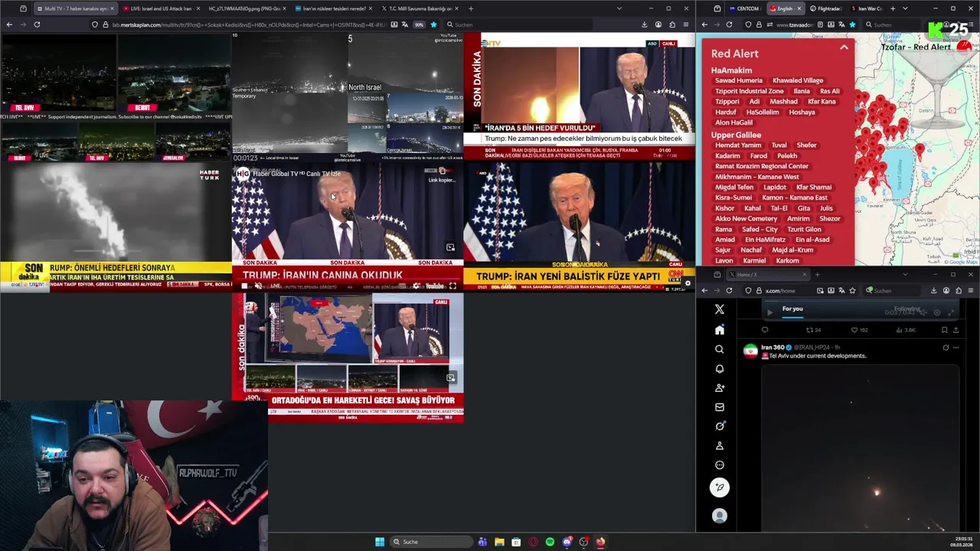The image size is (980, 551).
Task: Toggle fullscreen on X video player
Action: click(x=951, y=312)
